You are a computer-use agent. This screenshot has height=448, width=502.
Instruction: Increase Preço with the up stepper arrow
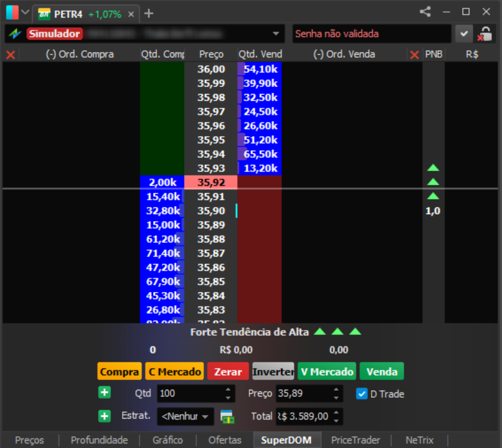(336, 390)
